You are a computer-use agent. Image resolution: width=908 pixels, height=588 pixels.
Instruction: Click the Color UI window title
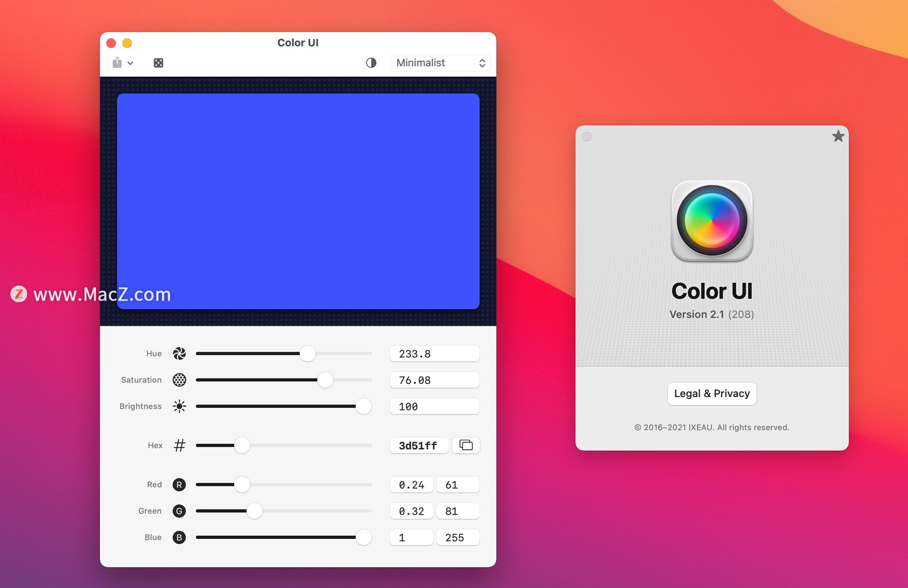tap(298, 43)
